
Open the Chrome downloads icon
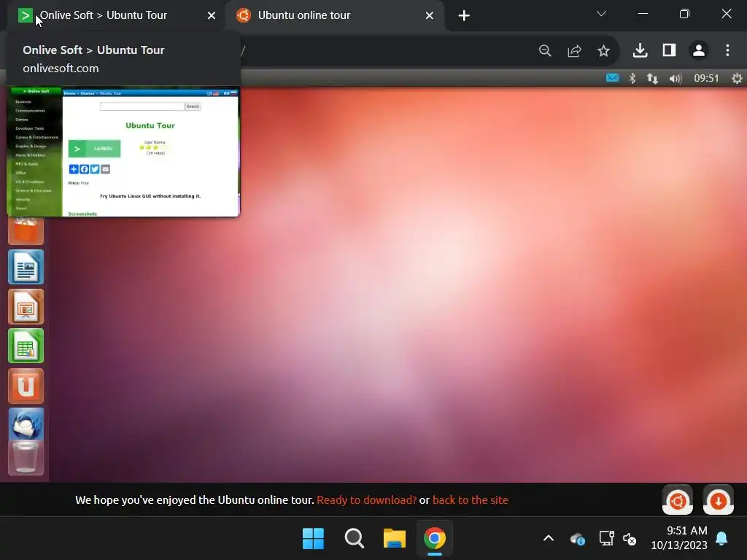click(x=640, y=50)
